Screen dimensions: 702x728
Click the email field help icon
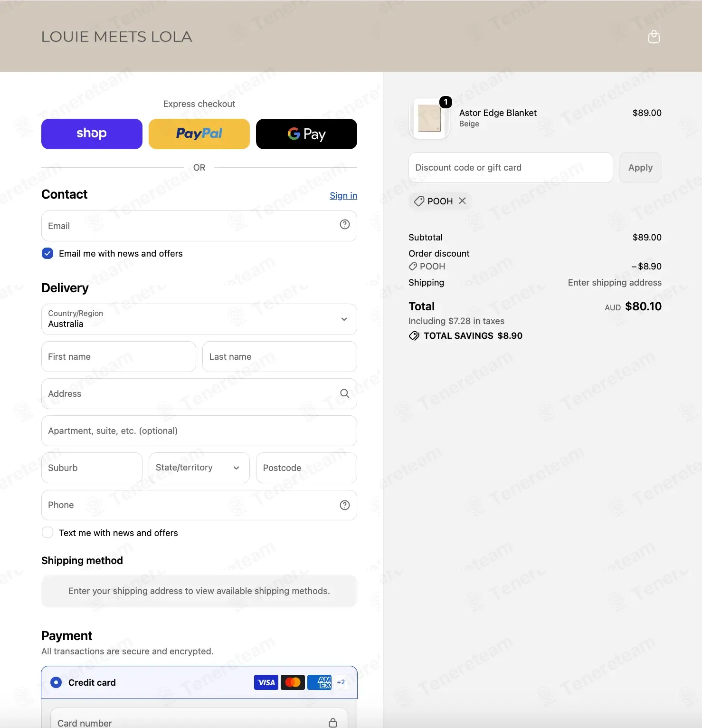(x=345, y=225)
